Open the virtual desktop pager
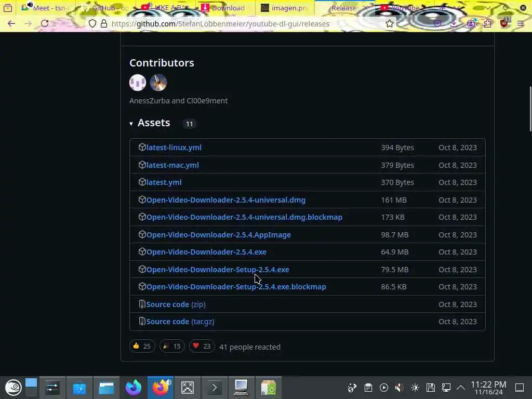532x399 pixels. click(x=31, y=388)
